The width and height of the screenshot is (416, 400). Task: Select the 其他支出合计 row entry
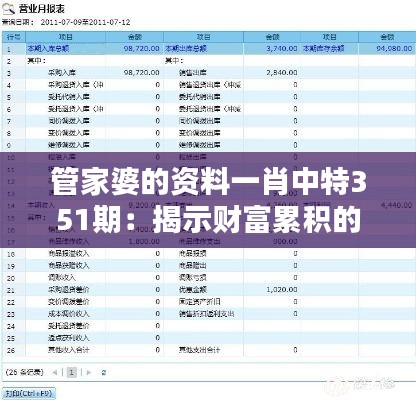pos(199,350)
